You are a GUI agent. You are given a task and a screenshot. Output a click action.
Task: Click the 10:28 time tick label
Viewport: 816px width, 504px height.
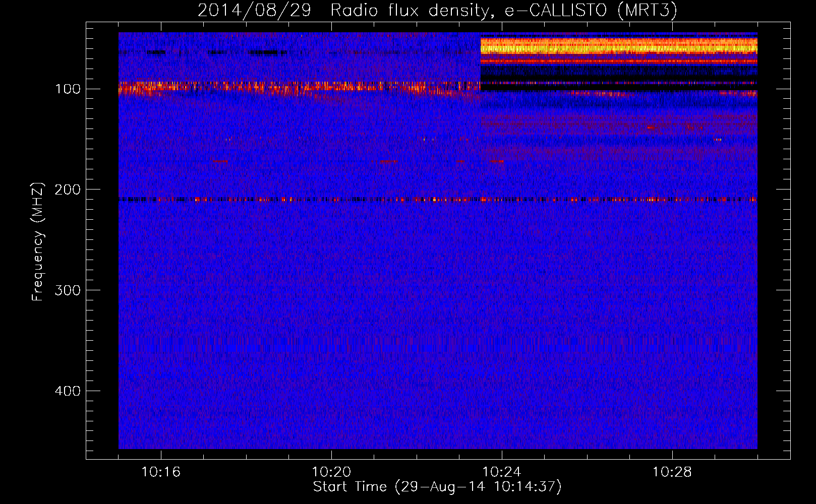tap(672, 472)
